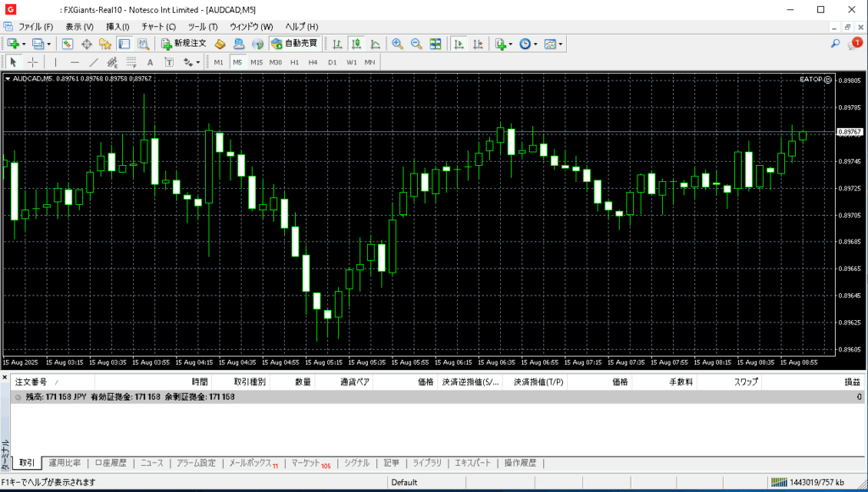Open the search magnifier in top right

(x=835, y=43)
